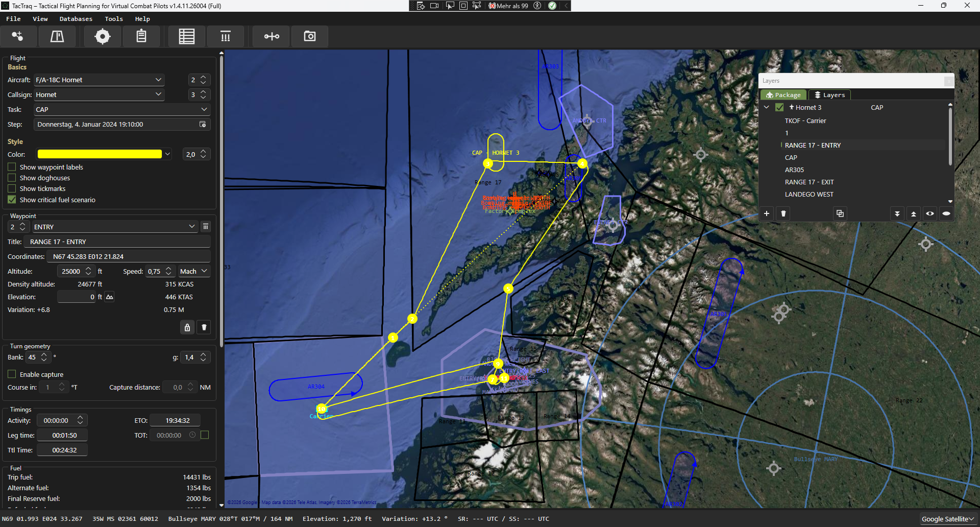Toggle the Hornet 3 flight visibility checkbox
Image resolution: width=980 pixels, height=527 pixels.
(779, 107)
